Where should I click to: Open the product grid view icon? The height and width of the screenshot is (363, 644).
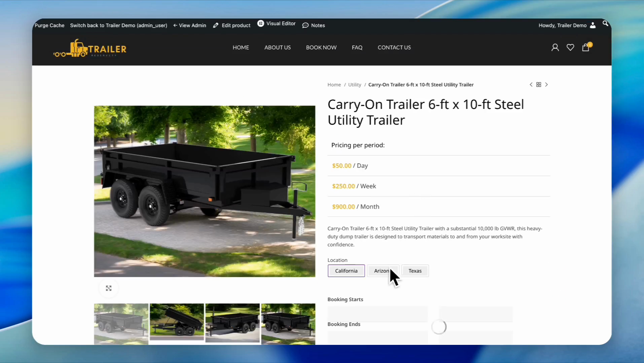pos(539,85)
